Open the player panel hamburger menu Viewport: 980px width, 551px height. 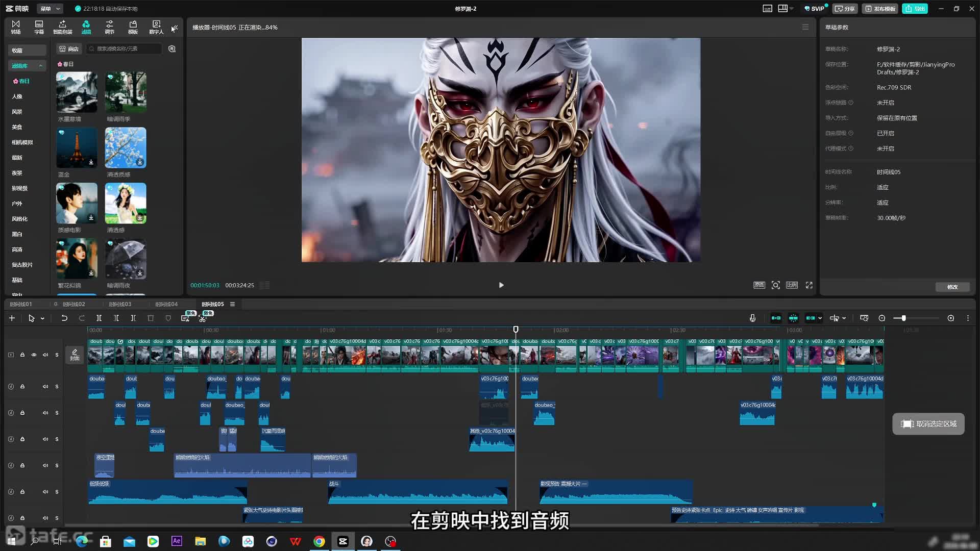click(805, 28)
